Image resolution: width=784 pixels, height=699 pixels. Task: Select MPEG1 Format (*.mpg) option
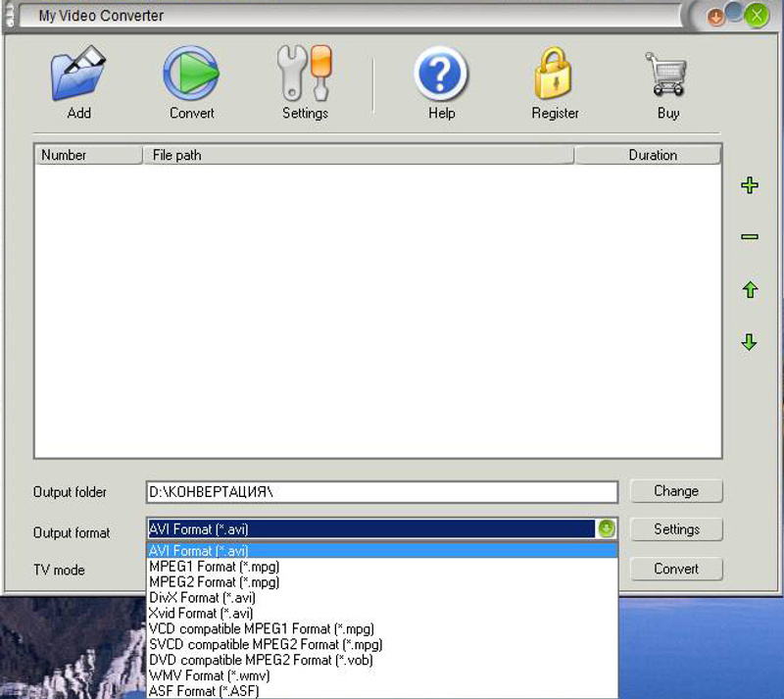click(215, 567)
